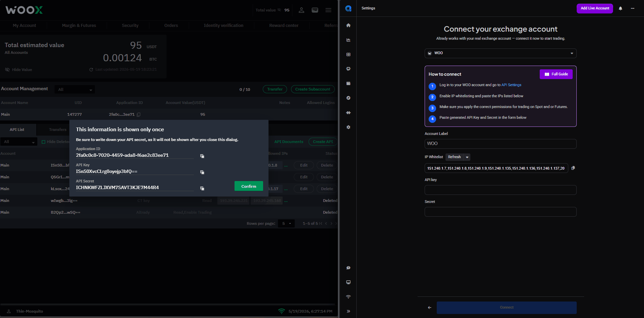This screenshot has height=318, width=644.
Task: Open the My Account tab
Action: tap(24, 26)
